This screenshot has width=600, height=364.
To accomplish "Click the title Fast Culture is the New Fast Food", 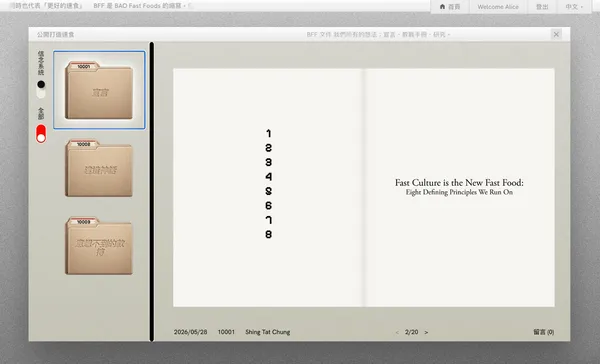I will (x=459, y=183).
